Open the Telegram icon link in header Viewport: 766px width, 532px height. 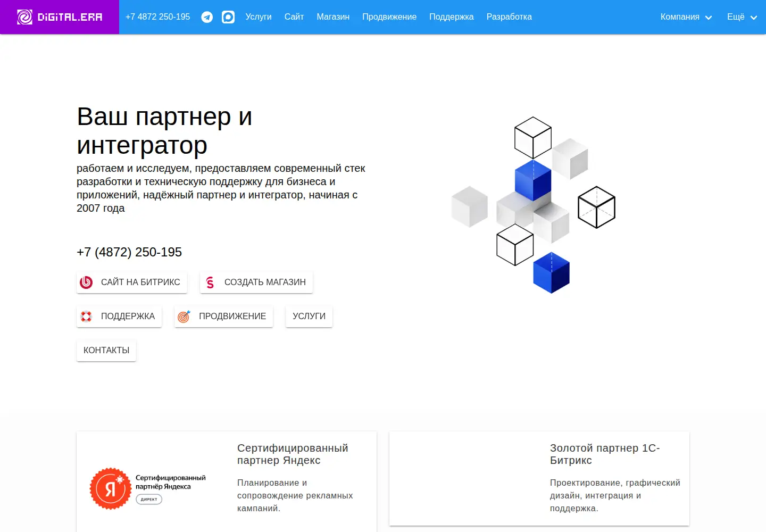pyautogui.click(x=207, y=17)
